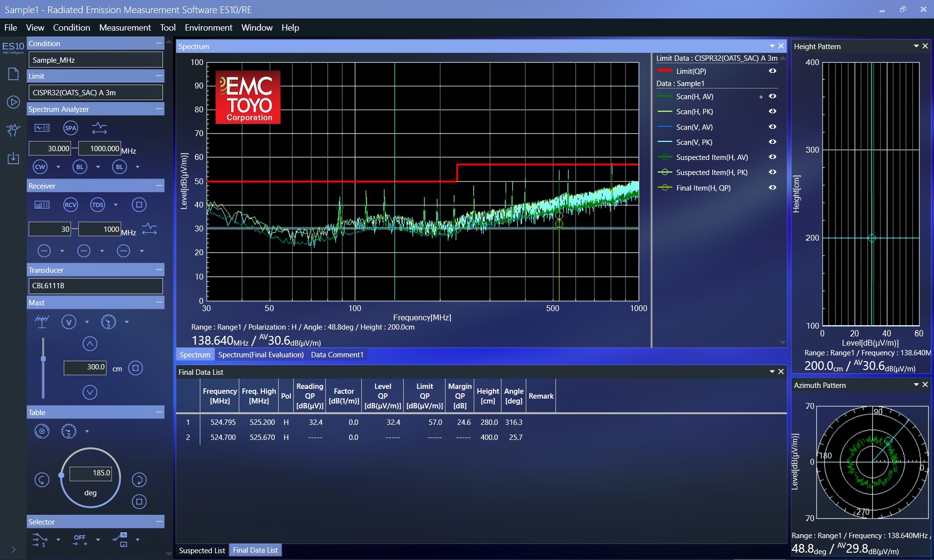Select the V polarization icon under Mast
The width and height of the screenshot is (934, 560).
[x=69, y=322]
